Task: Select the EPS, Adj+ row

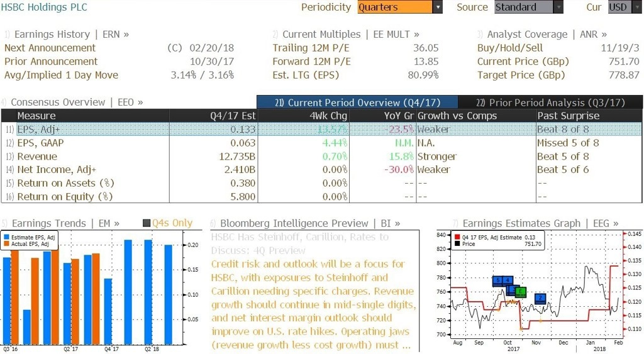Action: tap(321, 130)
